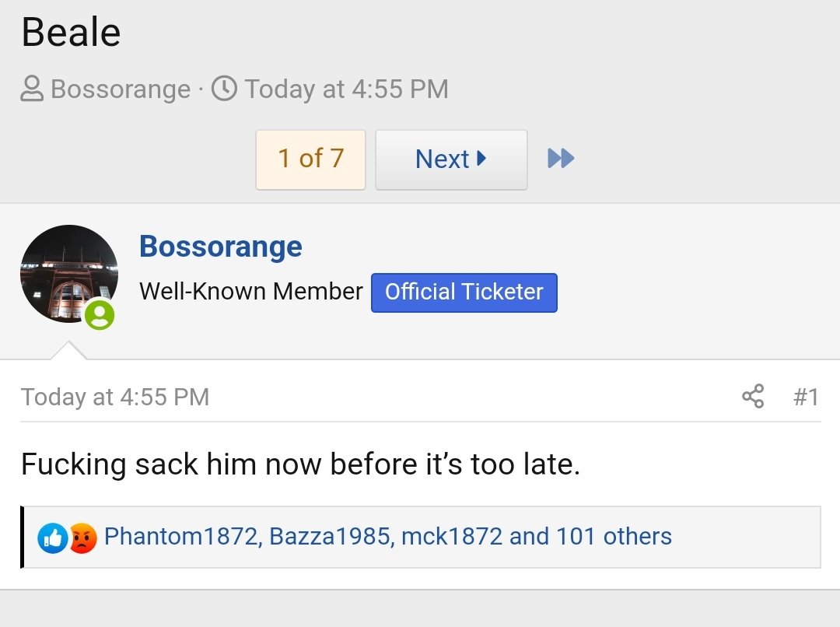
Task: Open the '1 of 7' page selector
Action: [x=310, y=159]
